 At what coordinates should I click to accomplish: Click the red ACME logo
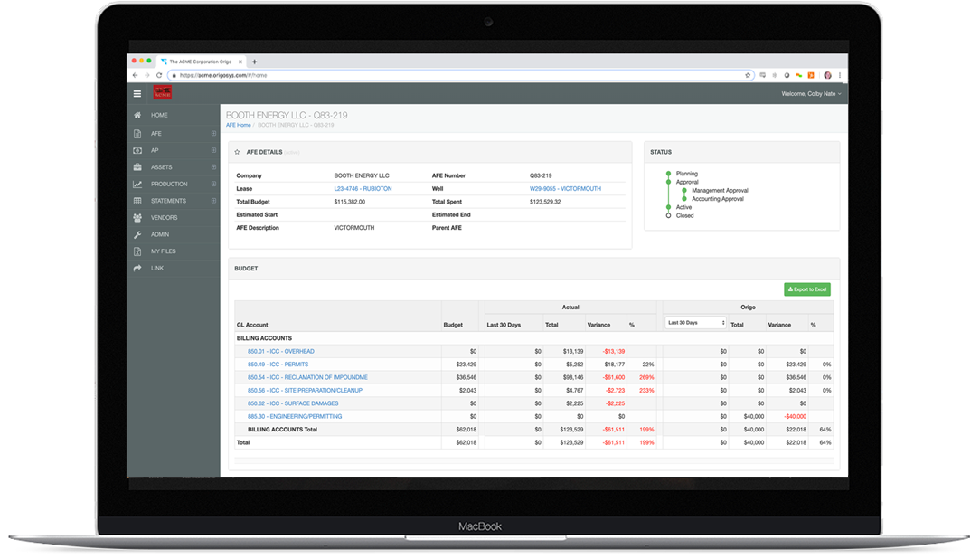click(x=163, y=93)
